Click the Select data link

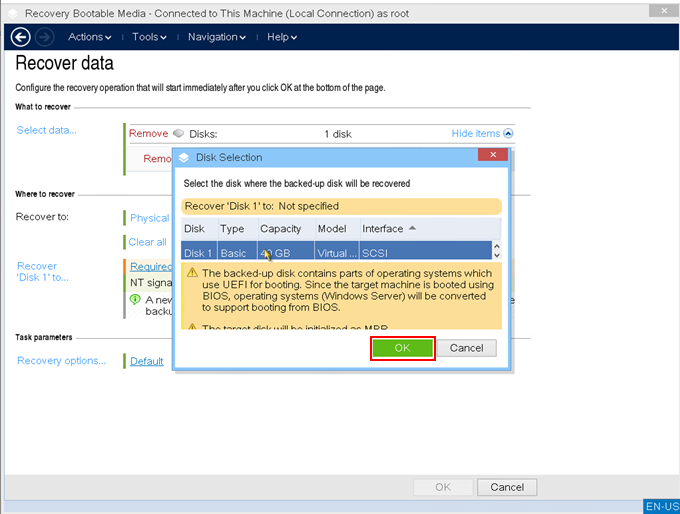tap(46, 130)
